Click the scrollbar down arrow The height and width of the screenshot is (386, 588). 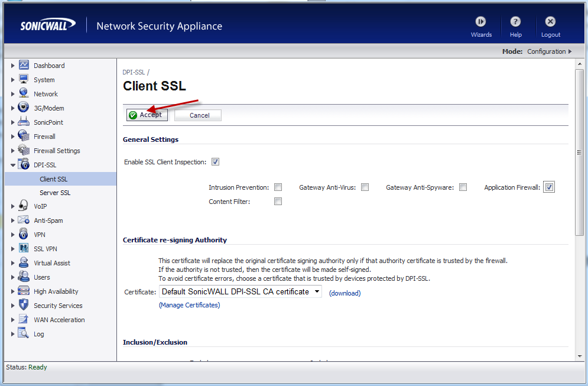tap(580, 356)
